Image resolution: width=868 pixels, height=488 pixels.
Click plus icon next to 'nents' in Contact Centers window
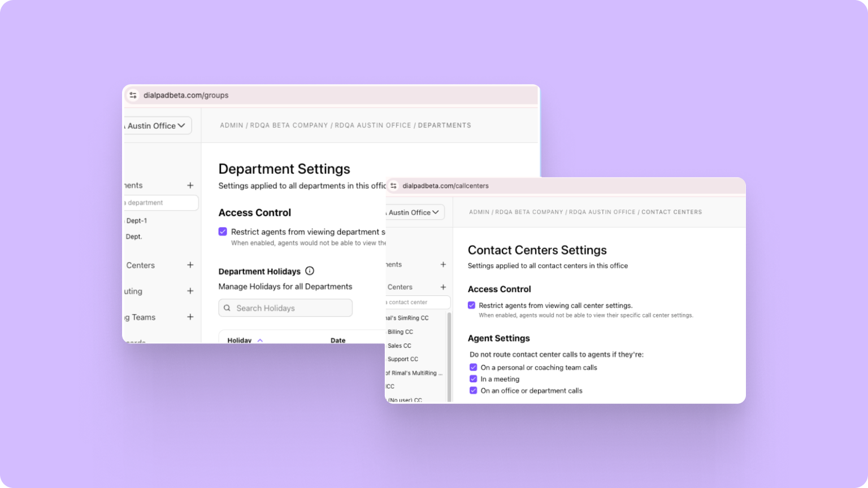(x=443, y=264)
